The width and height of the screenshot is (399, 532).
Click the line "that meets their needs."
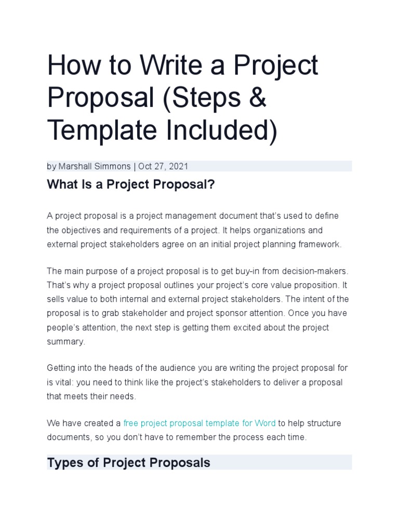[91, 396]
